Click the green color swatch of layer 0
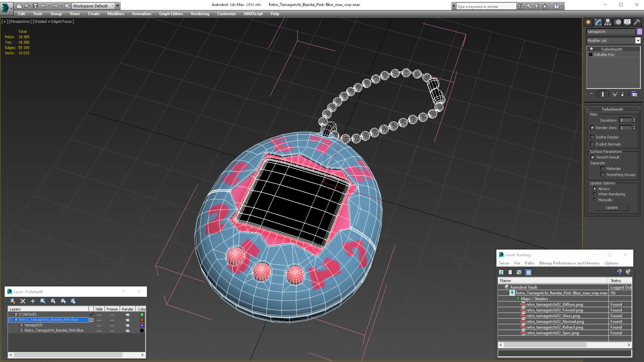Image resolution: width=644 pixels, height=362 pixels. click(x=142, y=315)
